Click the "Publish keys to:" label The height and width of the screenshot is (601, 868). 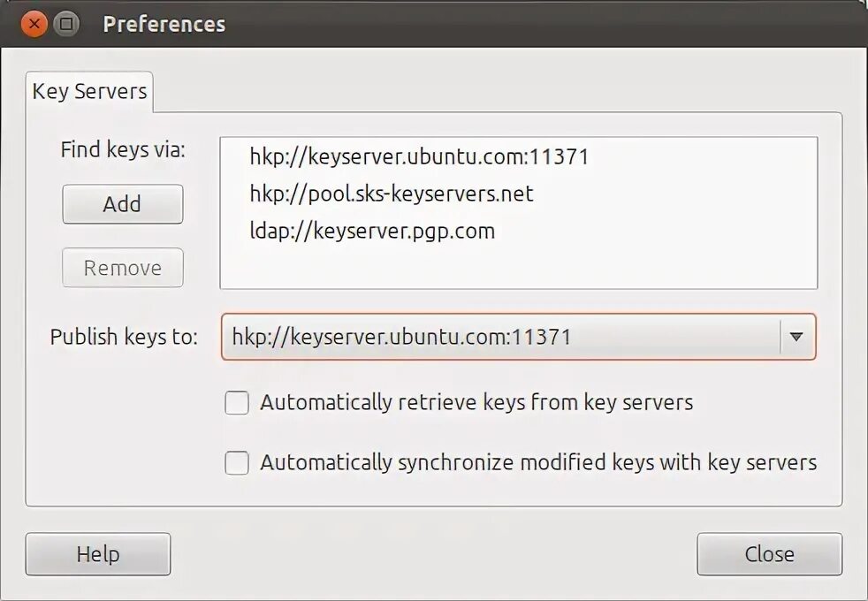tap(124, 337)
